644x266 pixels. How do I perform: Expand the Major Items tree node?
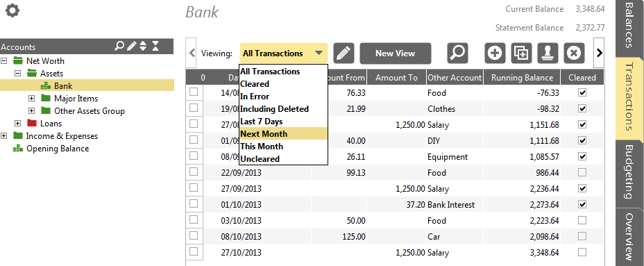32,98
